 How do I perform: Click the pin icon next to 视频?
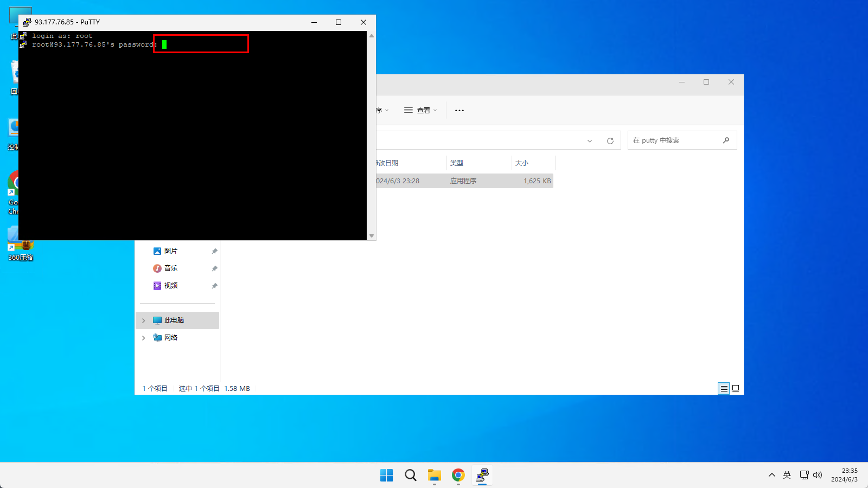214,286
